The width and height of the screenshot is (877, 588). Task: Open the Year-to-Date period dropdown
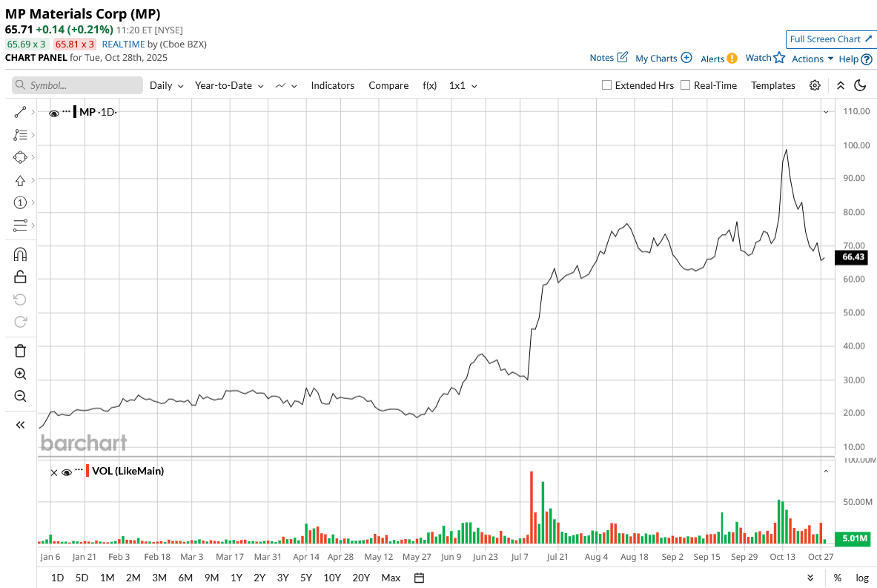tap(229, 85)
